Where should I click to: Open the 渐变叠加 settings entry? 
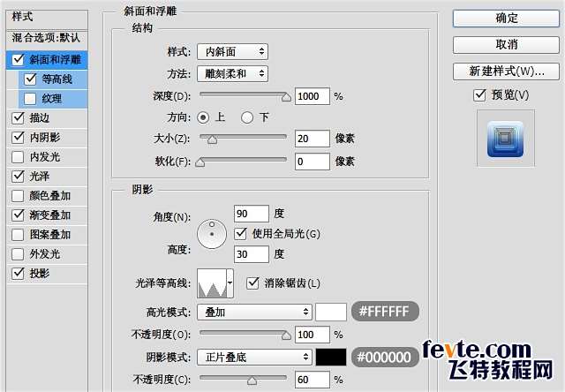point(50,215)
